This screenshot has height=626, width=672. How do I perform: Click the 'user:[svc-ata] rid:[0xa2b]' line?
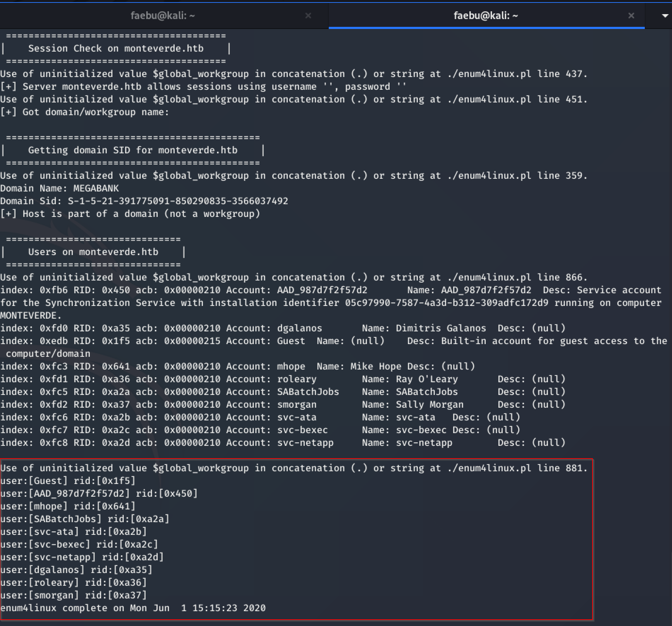74,532
